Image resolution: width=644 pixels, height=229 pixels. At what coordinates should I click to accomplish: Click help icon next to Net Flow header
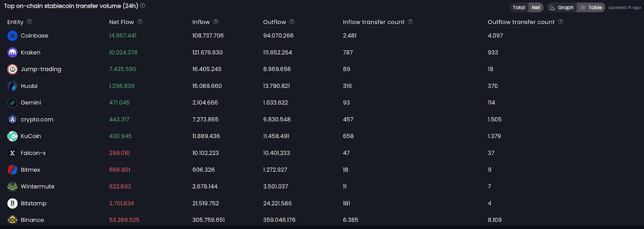[x=140, y=22]
